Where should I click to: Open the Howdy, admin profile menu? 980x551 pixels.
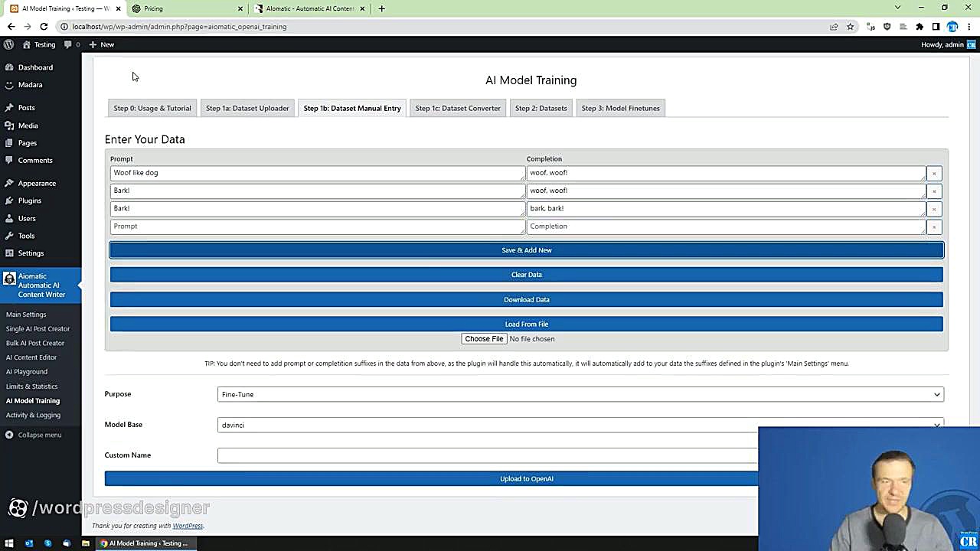(948, 44)
